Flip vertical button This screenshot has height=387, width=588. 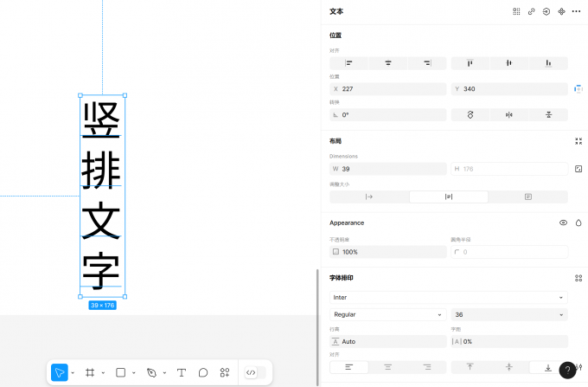pos(548,115)
